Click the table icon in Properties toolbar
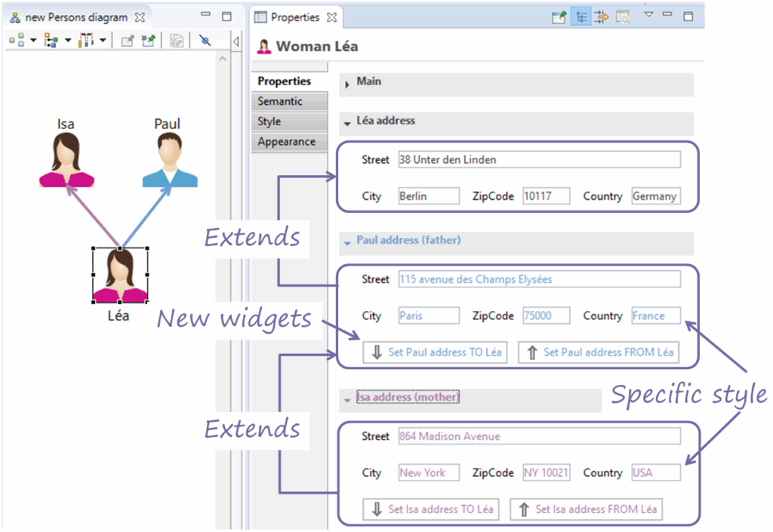Viewport: 773px width, 532px height. coord(624,17)
